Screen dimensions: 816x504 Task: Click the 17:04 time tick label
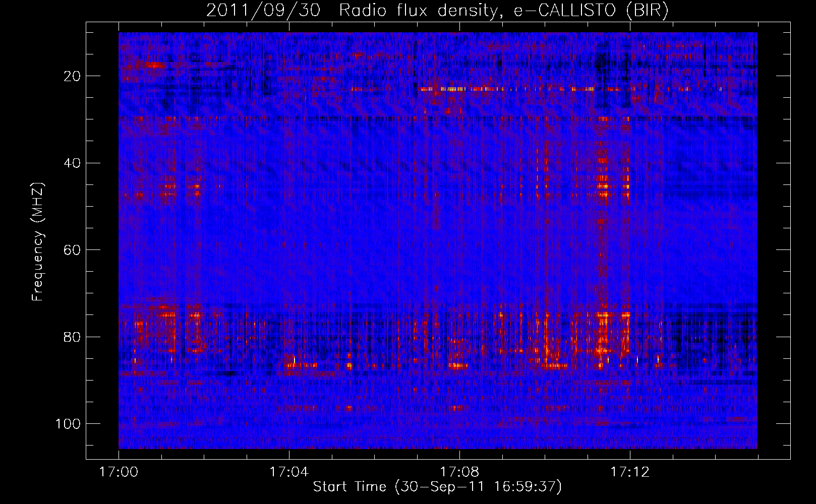click(x=289, y=472)
